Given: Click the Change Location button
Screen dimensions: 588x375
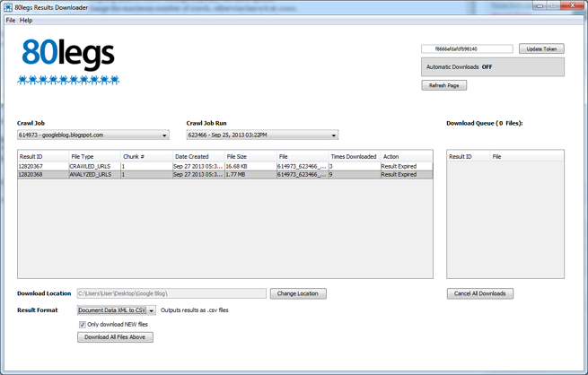Looking at the screenshot, I should pyautogui.click(x=298, y=293).
